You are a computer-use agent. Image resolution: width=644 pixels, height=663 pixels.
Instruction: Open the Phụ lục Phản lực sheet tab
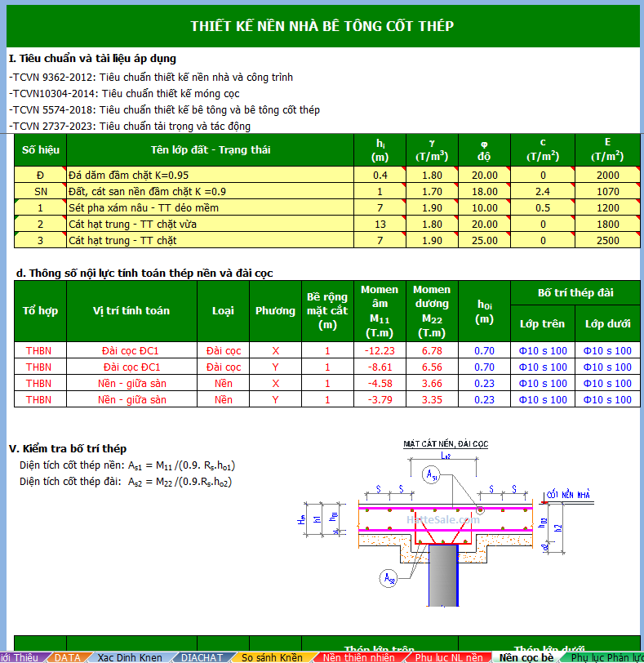606,657
